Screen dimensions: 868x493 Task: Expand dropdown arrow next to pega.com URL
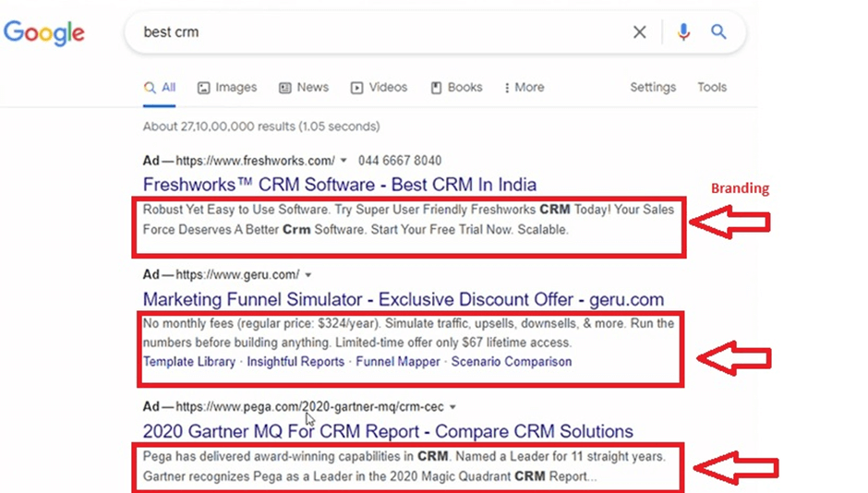[x=452, y=407]
